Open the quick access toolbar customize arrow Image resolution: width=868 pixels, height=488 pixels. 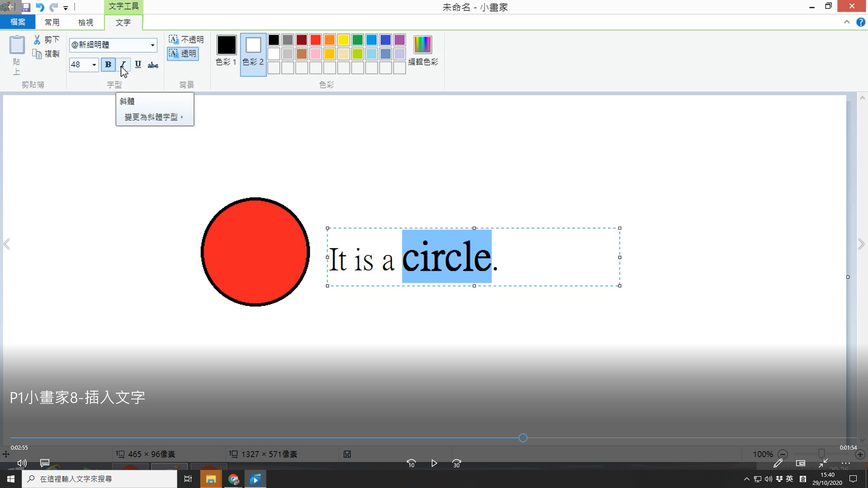[x=66, y=8]
